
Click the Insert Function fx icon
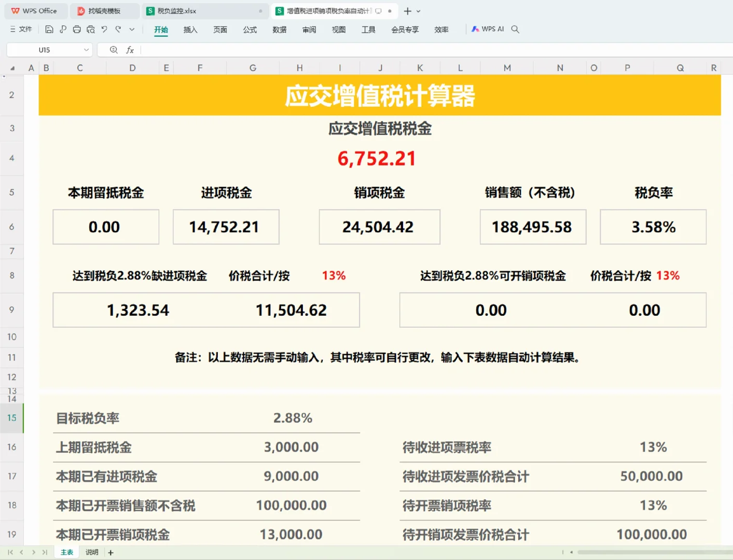tap(130, 50)
